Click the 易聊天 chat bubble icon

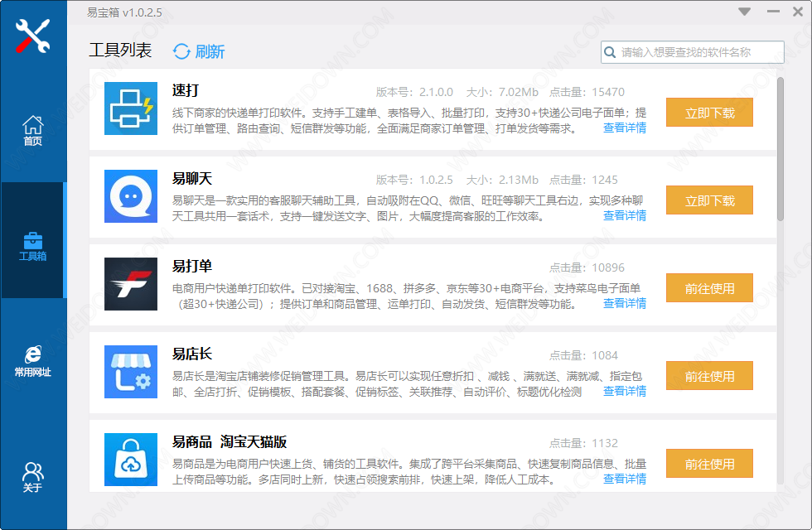tap(131, 196)
